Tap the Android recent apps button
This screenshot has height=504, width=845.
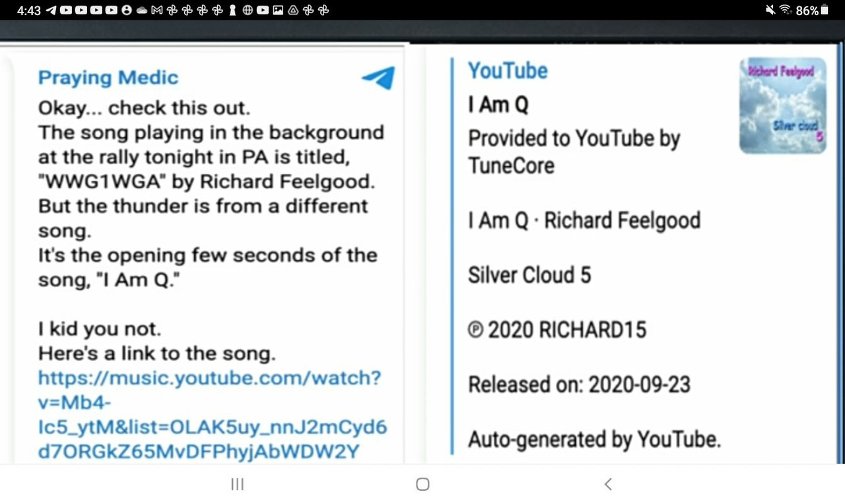pos(238,484)
